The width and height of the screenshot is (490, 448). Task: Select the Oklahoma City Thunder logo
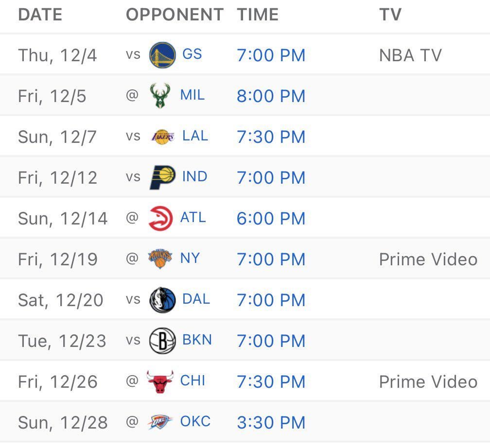pos(160,422)
